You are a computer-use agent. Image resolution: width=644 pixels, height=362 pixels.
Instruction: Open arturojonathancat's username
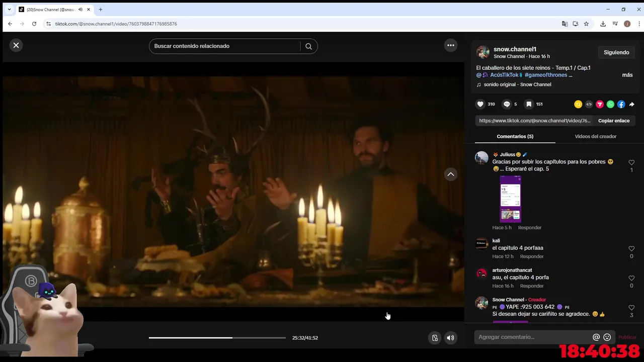click(x=512, y=270)
